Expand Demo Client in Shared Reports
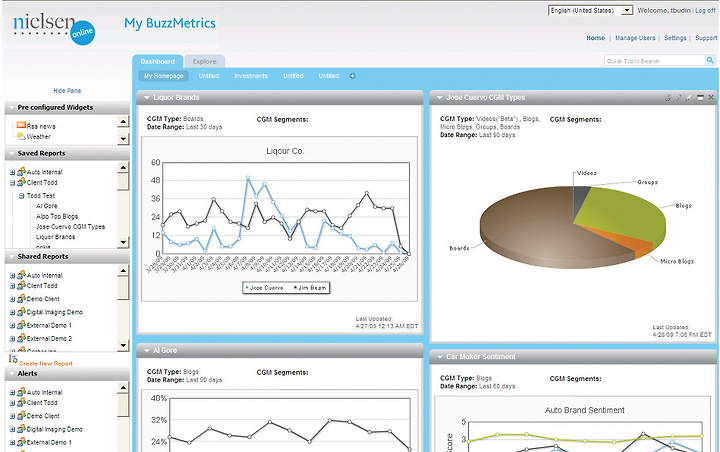720x452 pixels. (x=12, y=299)
